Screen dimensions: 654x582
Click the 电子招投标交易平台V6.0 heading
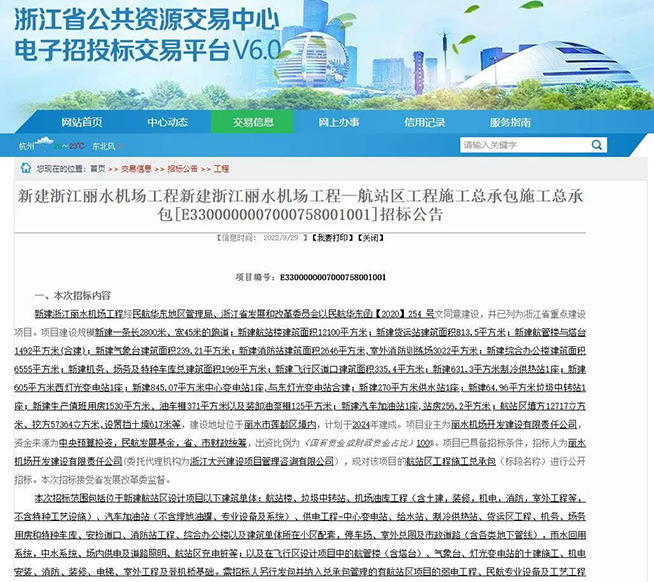[x=148, y=50]
